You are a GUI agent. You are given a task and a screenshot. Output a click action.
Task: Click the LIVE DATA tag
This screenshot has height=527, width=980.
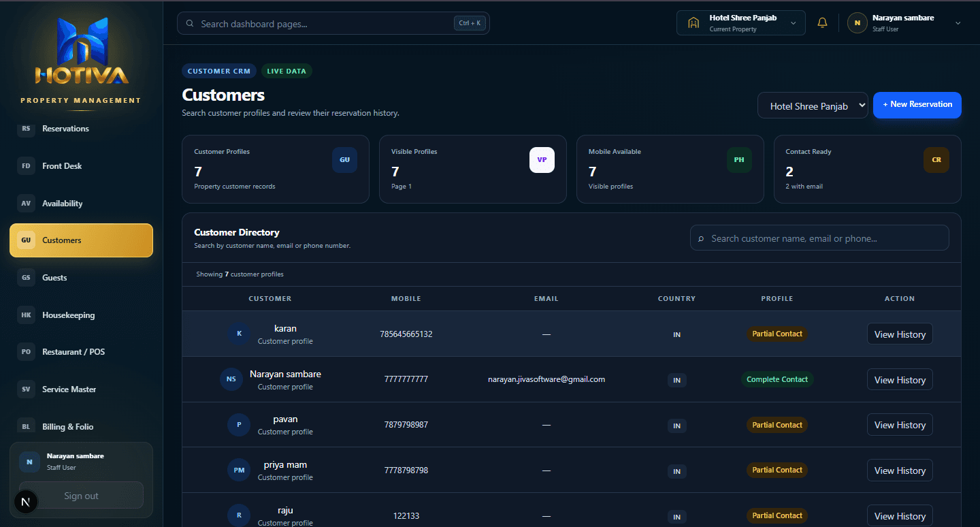(x=287, y=71)
